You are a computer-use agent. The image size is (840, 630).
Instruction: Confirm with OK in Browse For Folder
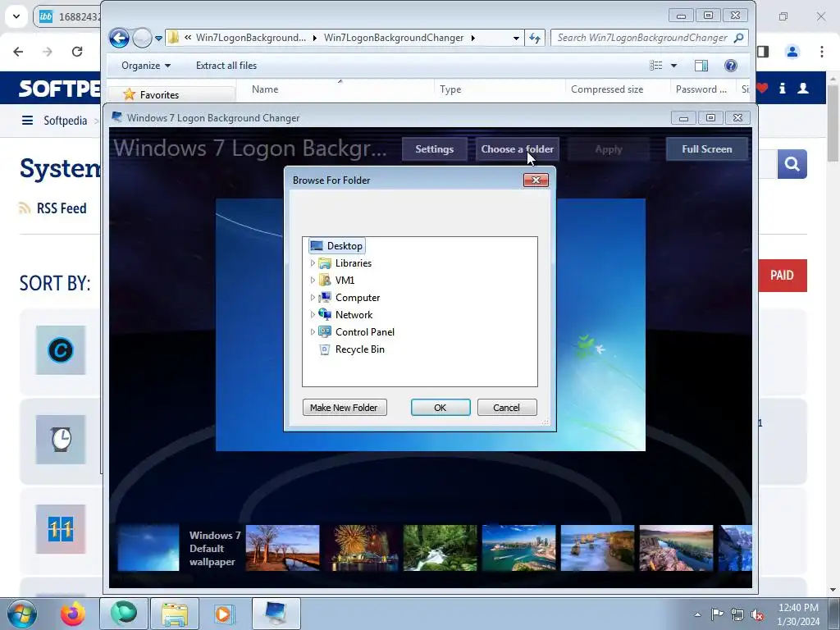(441, 408)
